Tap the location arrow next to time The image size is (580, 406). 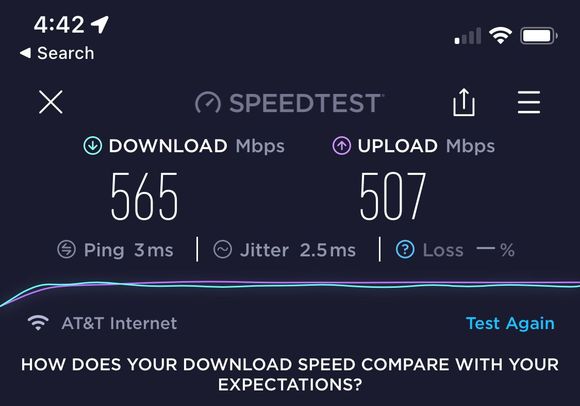tap(100, 24)
